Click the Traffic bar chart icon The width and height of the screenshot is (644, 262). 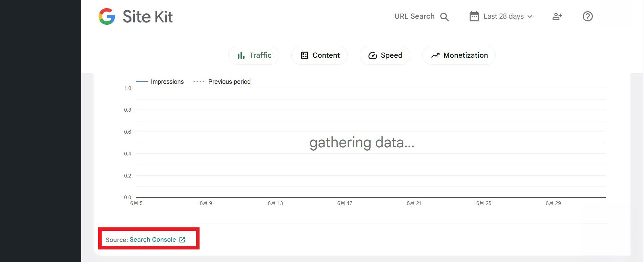[x=241, y=55]
